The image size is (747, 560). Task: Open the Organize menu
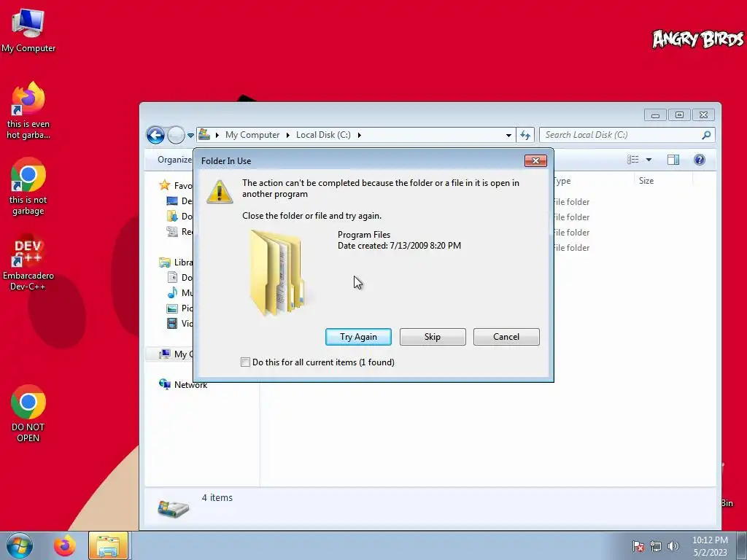point(174,160)
